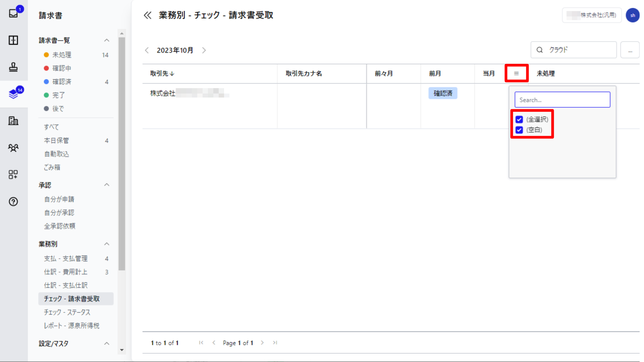
Task: Click the 取引先カナ名 column header
Action: click(x=304, y=73)
